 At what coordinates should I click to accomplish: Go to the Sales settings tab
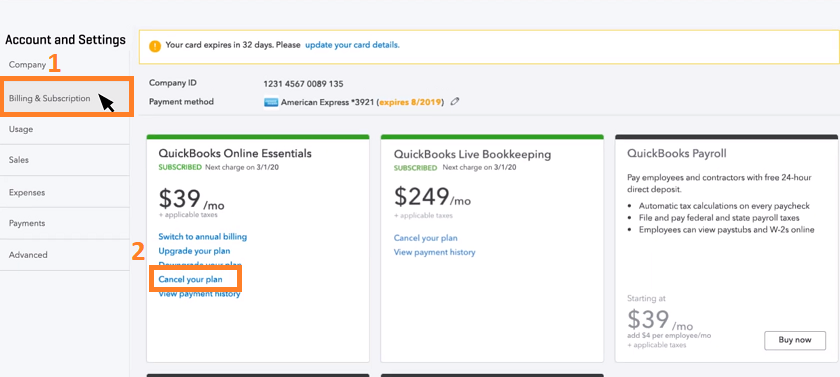point(19,160)
